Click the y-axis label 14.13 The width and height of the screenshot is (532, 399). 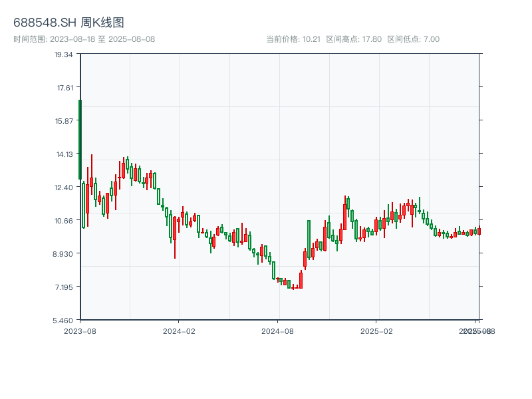click(x=65, y=154)
